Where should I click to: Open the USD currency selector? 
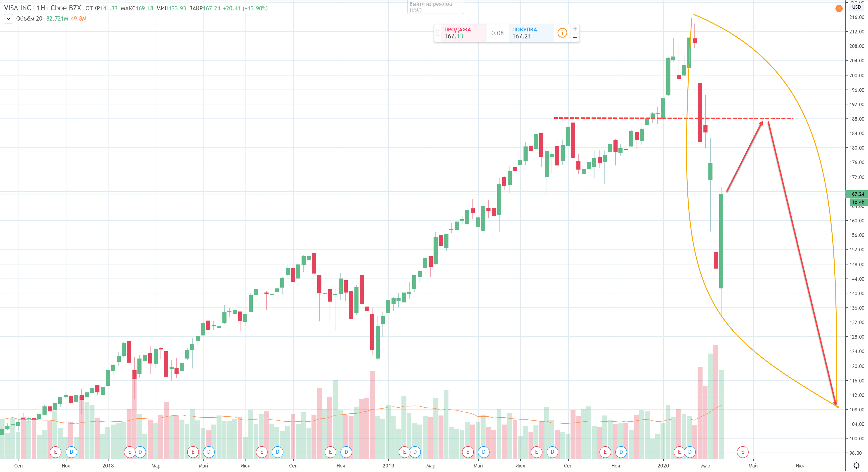[x=856, y=7]
